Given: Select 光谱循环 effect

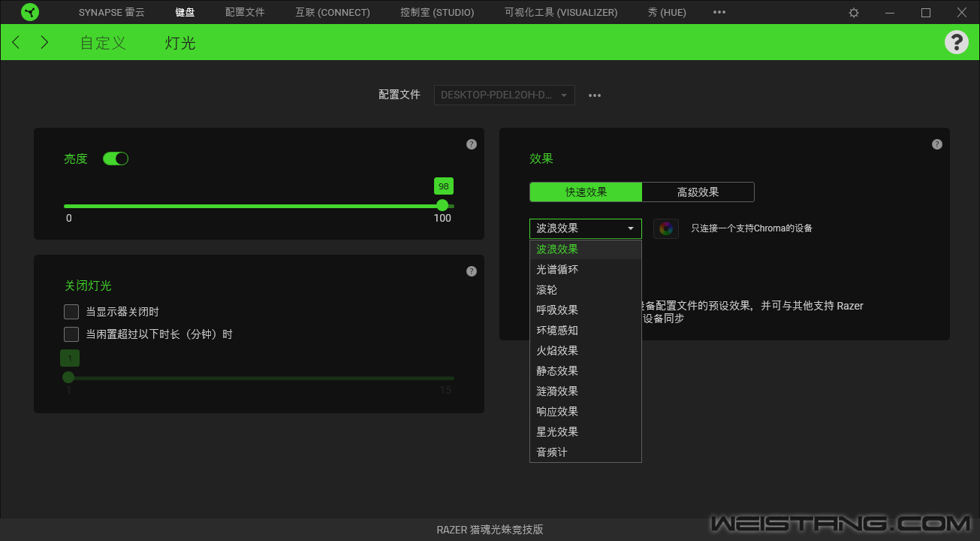Looking at the screenshot, I should [586, 270].
